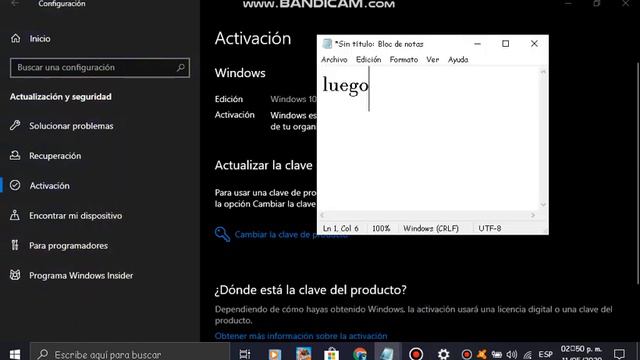The width and height of the screenshot is (640, 360).
Task: Click the ESP language indicator
Action: (545, 354)
